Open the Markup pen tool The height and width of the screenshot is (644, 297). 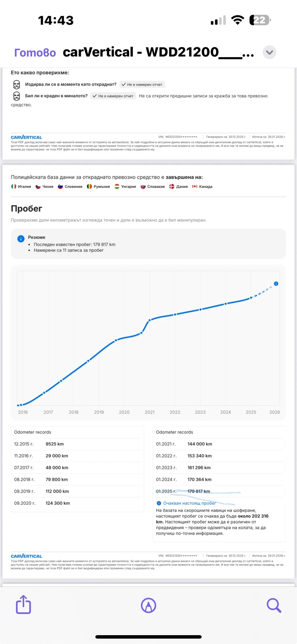coord(148,605)
